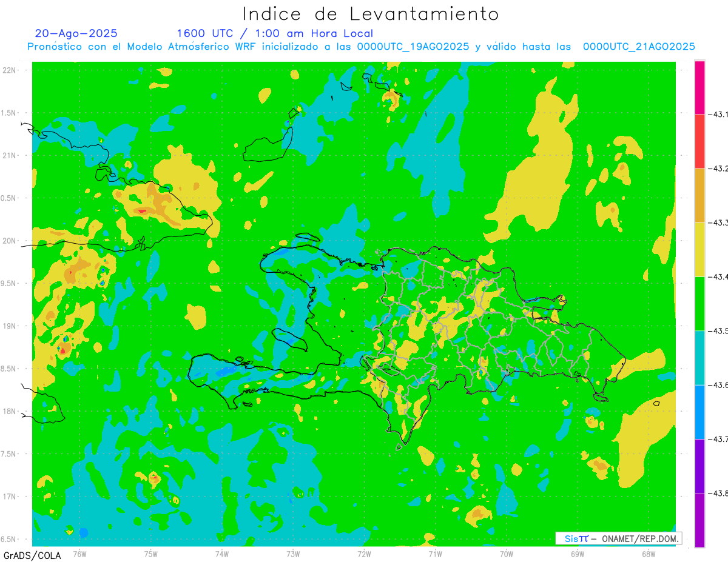
Task: Click the '19N' latitude label
Action: pos(9,326)
